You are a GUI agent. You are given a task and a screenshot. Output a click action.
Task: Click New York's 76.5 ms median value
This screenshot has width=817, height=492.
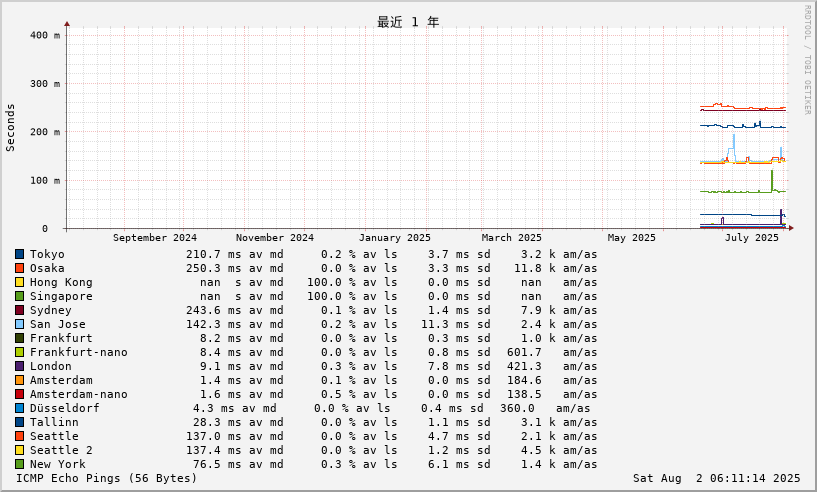[217, 464]
